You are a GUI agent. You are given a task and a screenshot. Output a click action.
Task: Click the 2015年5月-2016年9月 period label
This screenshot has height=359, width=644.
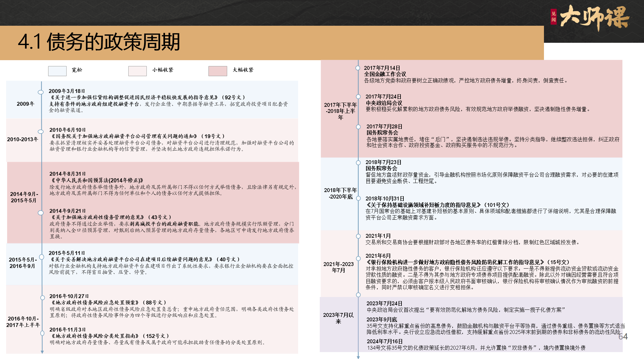pyautogui.click(x=23, y=263)
